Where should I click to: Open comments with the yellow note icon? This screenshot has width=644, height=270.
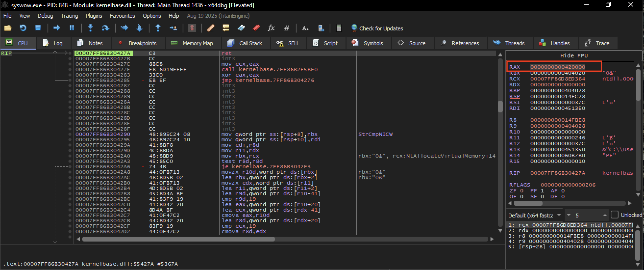[x=226, y=28]
